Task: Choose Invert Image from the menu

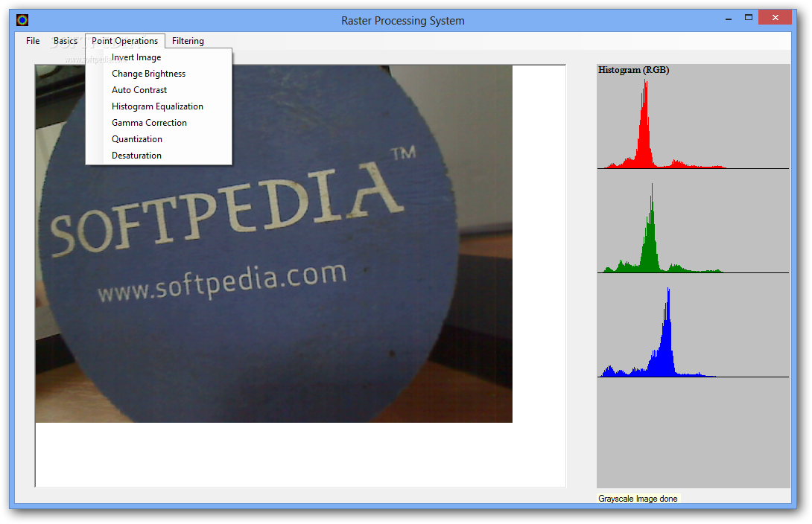Action: click(159, 57)
